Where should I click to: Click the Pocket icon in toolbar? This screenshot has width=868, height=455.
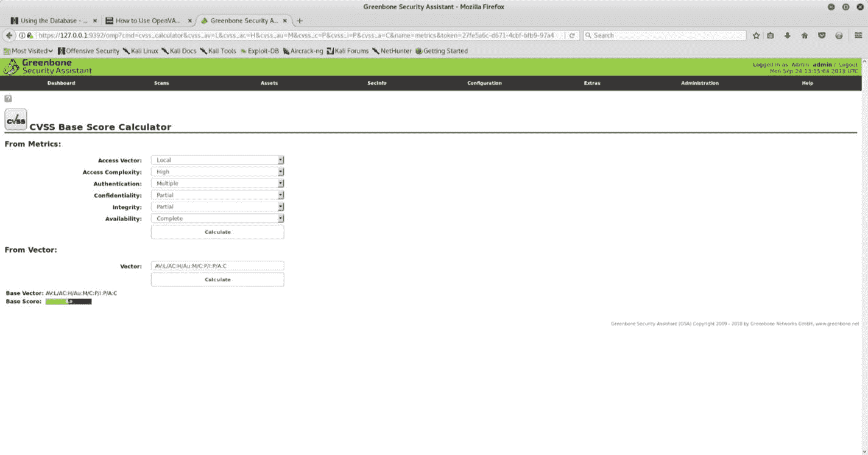click(x=821, y=35)
